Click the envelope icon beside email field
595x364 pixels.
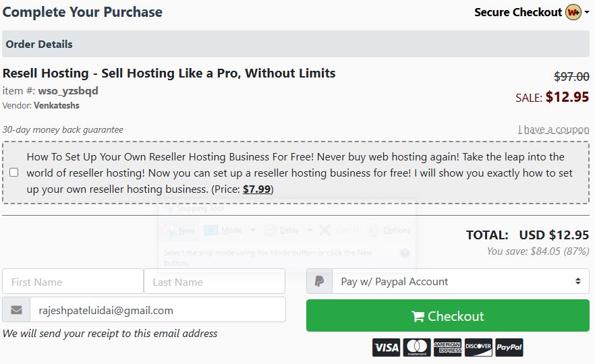[x=16, y=310]
